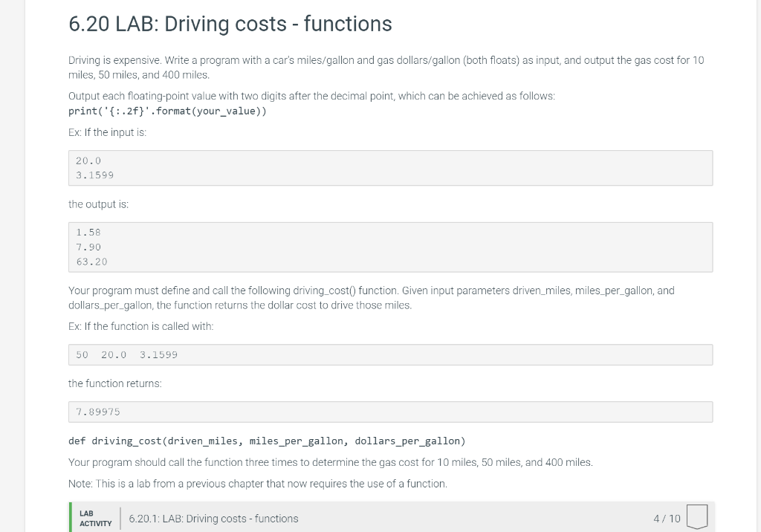
Task: Click the heading 6.20 LAB: Driving costs - functions
Action: (230, 24)
